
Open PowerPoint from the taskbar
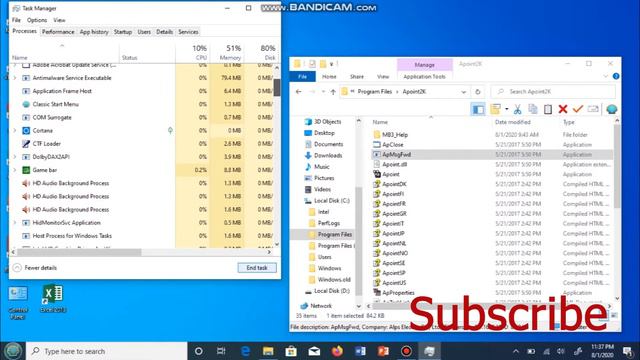pyautogui.click(x=383, y=351)
